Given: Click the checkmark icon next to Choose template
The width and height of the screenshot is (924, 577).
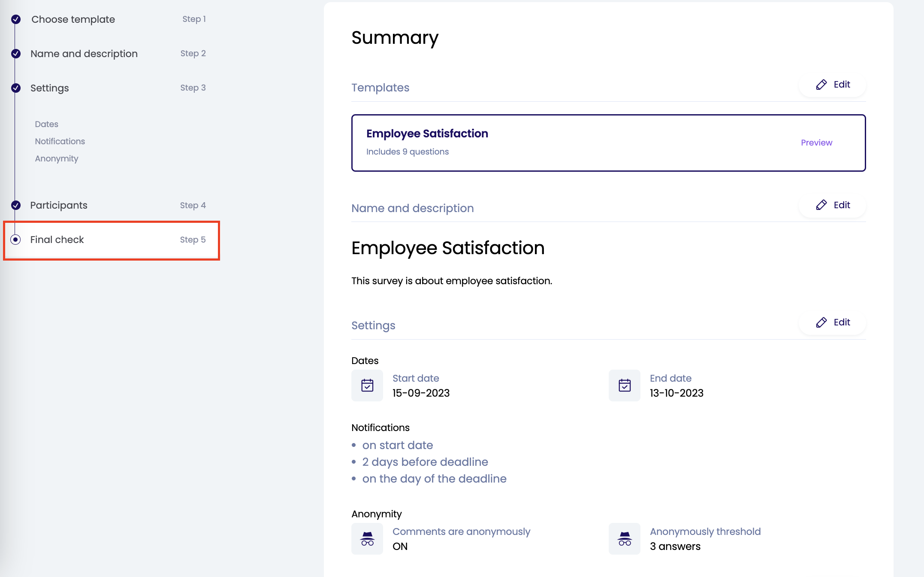Looking at the screenshot, I should pyautogui.click(x=16, y=19).
